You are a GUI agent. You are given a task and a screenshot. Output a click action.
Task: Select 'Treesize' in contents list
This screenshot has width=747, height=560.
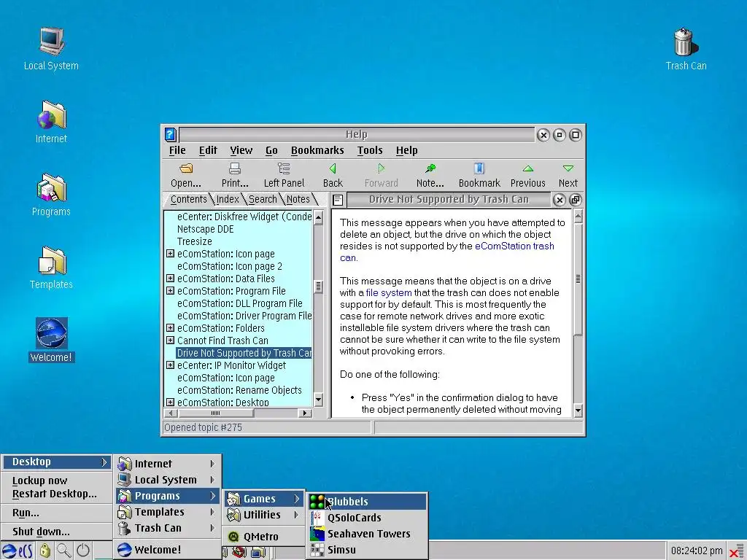(194, 241)
